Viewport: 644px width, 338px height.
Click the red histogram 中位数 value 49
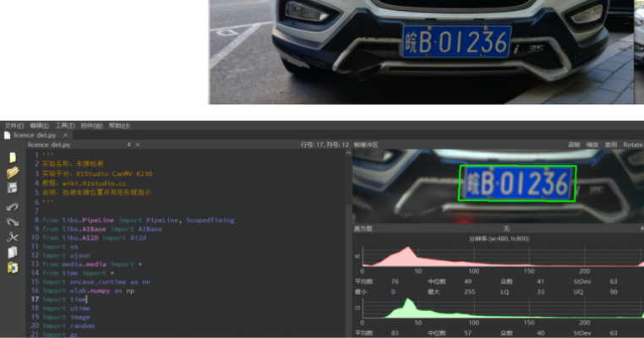468,281
